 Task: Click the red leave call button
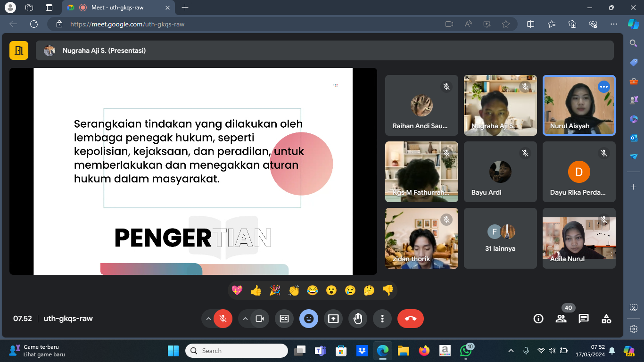tap(410, 319)
